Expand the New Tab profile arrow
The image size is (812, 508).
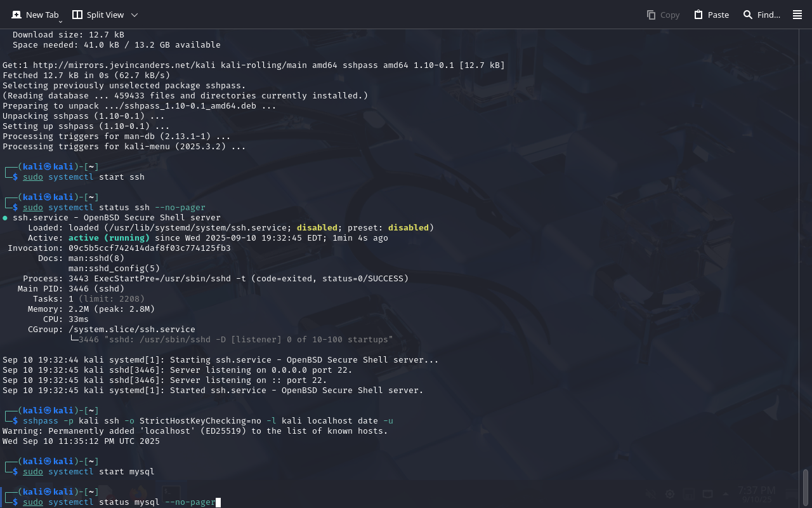(61, 21)
